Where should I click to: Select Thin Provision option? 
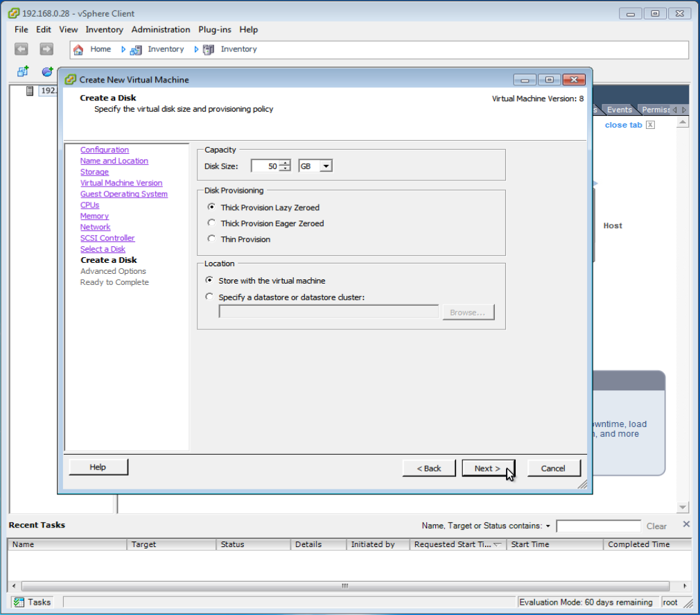(x=211, y=239)
